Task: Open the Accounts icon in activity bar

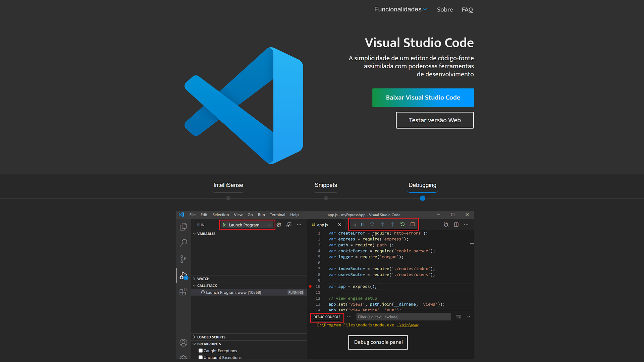Action: click(x=183, y=343)
